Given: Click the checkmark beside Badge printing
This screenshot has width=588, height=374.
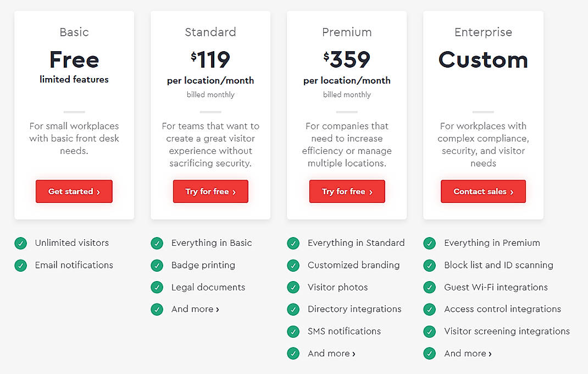Looking at the screenshot, I should pos(157,265).
